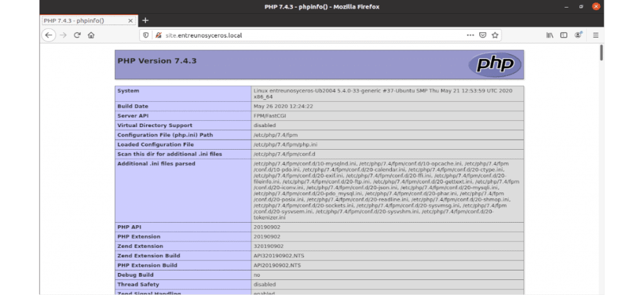The width and height of the screenshot is (644, 295).
Task: Open Firefox account menu
Action: point(579,35)
